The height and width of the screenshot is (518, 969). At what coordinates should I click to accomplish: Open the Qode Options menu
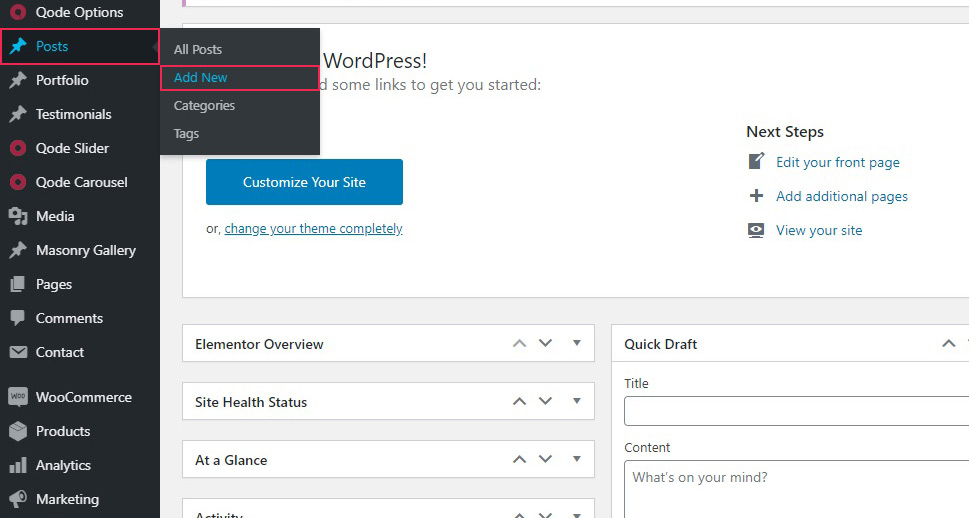tap(80, 12)
